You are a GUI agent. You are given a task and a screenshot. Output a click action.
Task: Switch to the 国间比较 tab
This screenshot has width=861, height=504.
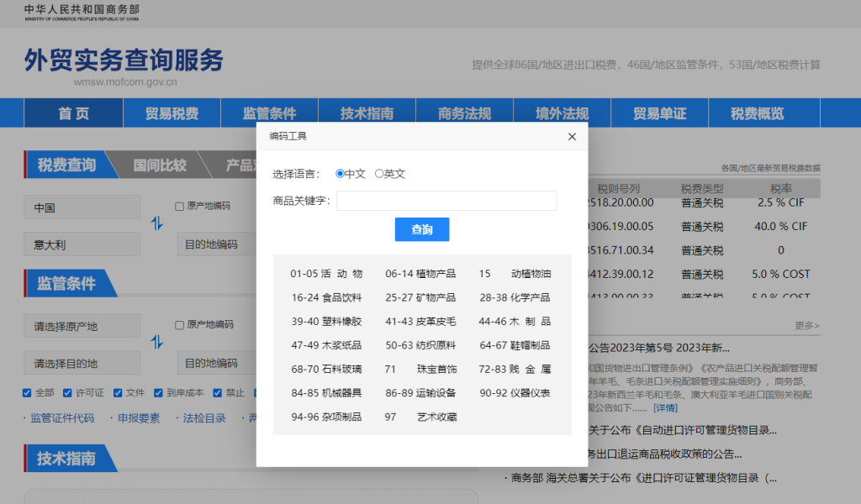[x=160, y=165]
